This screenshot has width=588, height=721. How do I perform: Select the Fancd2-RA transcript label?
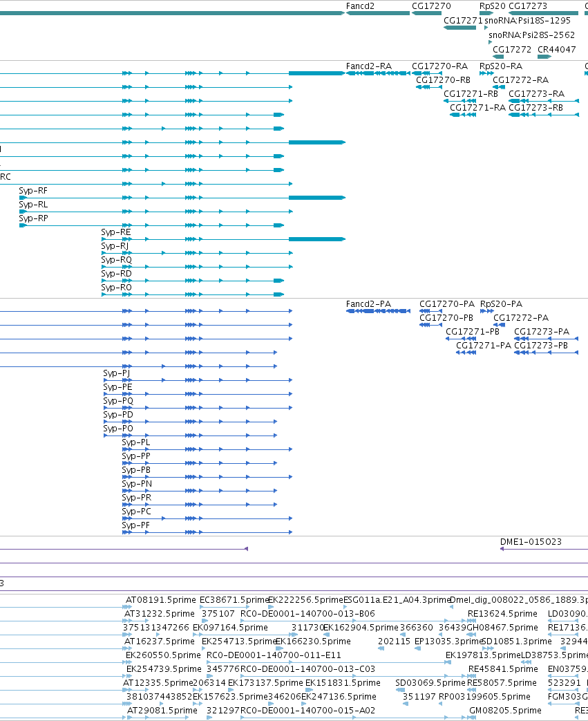369,66
